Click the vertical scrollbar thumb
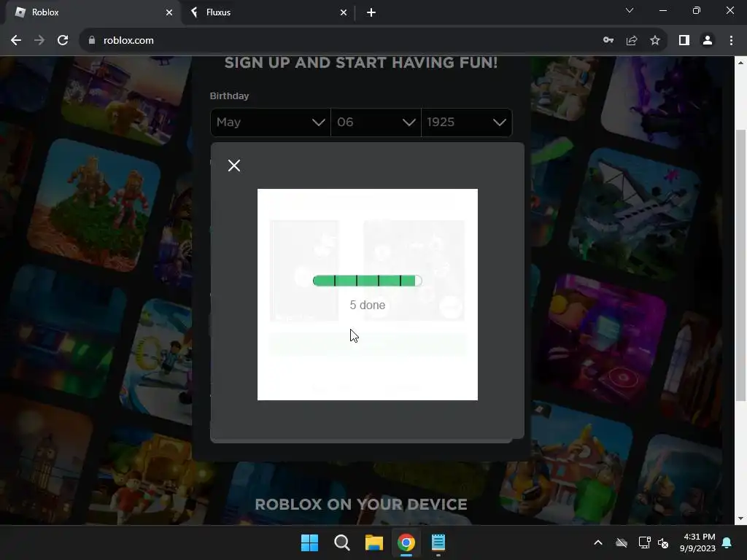747x560 pixels. [741, 265]
